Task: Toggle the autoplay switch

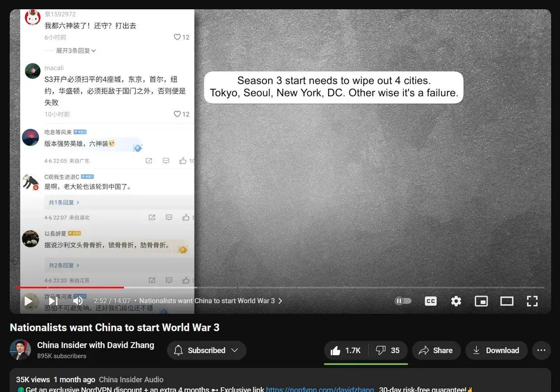Action: 403,301
